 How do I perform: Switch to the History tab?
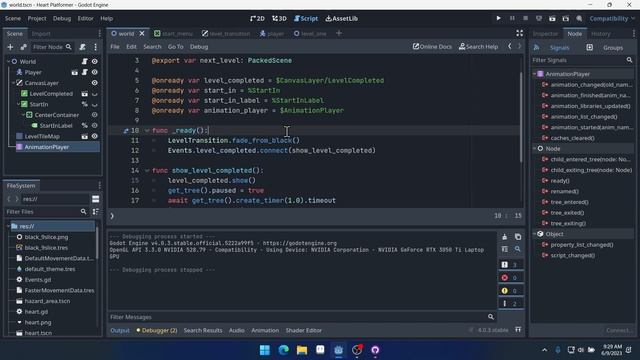point(600,34)
